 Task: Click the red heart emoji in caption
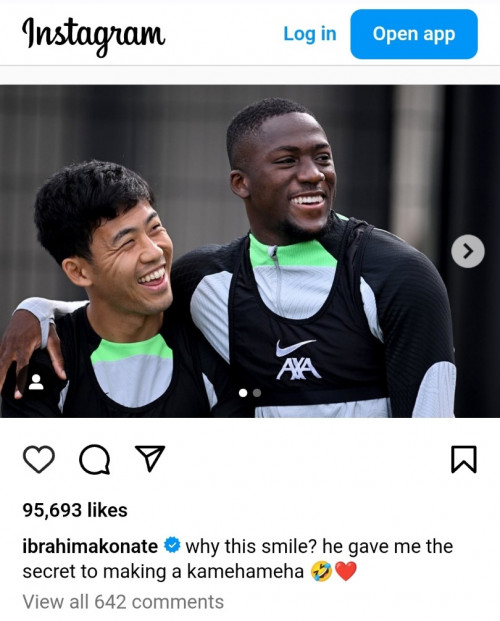point(346,572)
